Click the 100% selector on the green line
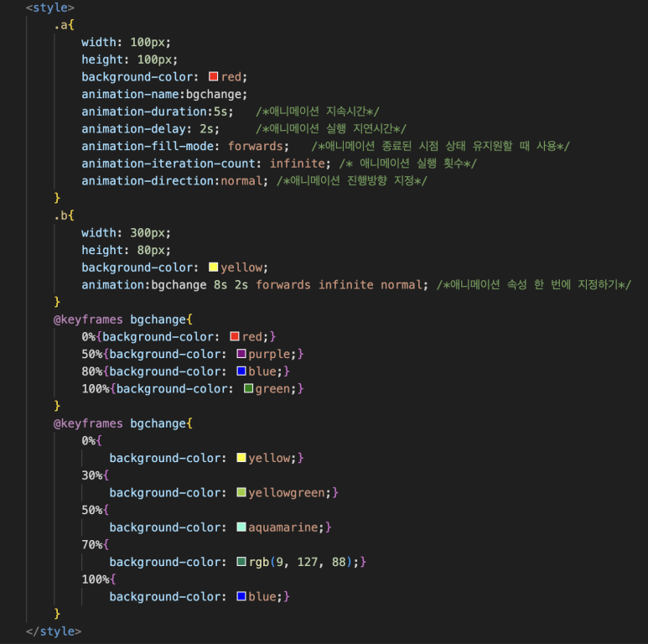Viewport: 648px width, 644px height. [x=96, y=388]
